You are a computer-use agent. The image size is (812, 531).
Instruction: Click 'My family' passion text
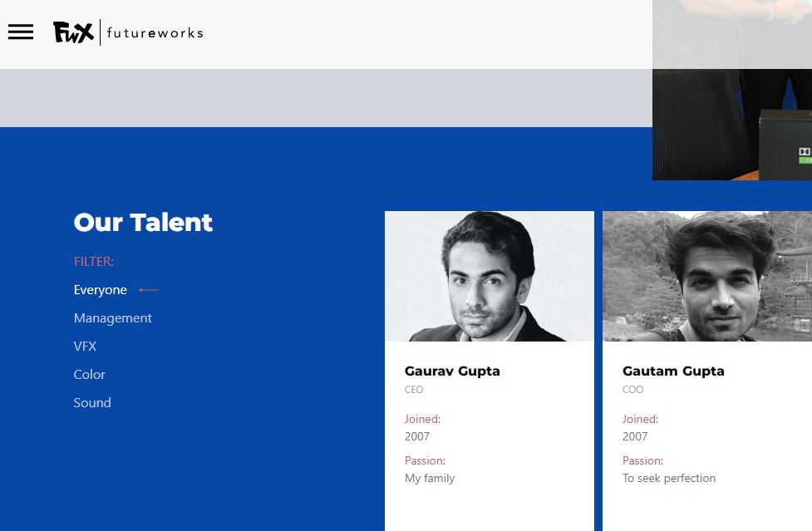point(430,478)
